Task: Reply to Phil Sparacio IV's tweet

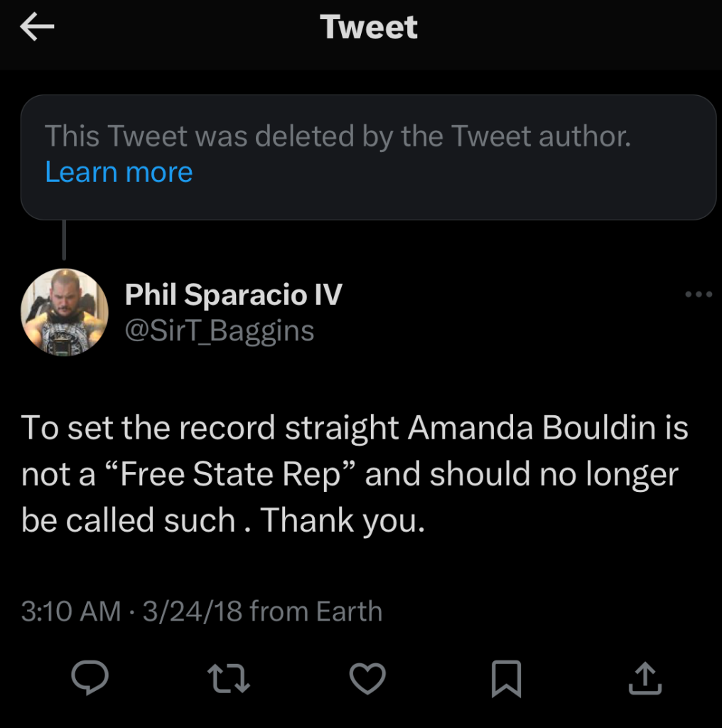Action: (x=90, y=678)
